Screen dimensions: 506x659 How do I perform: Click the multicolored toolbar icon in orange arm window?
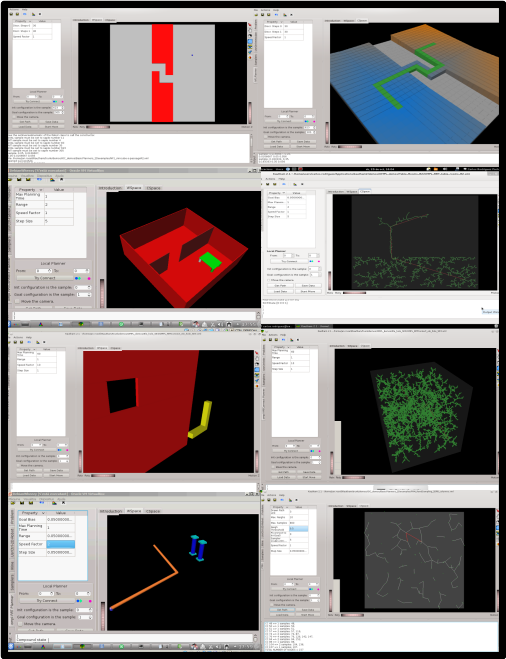pyautogui.click(x=54, y=503)
